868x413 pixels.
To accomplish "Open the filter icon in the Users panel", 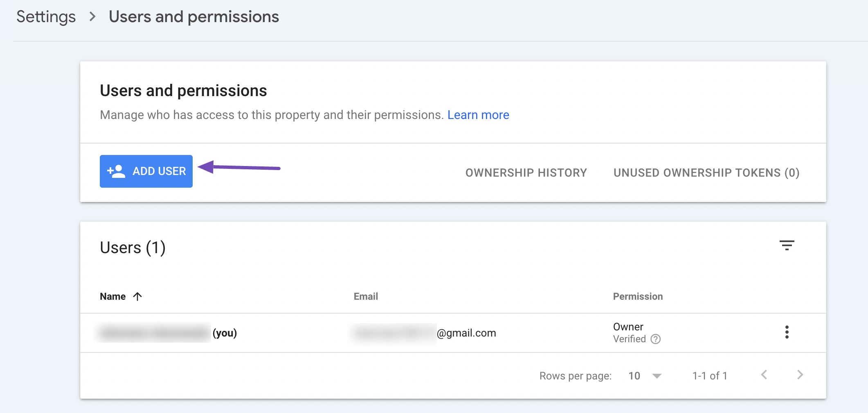I will click(787, 245).
